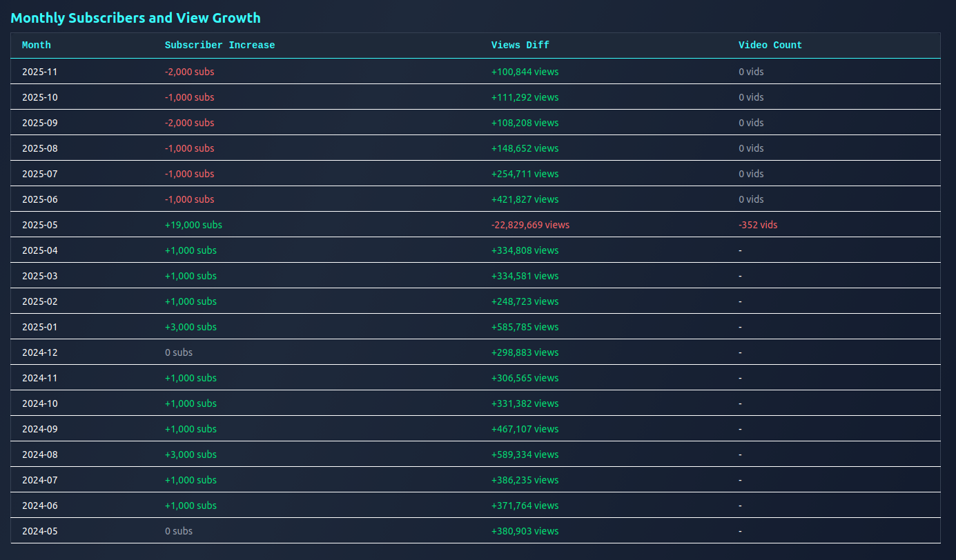
Task: Select the 2025-07 month cell
Action: coord(40,174)
